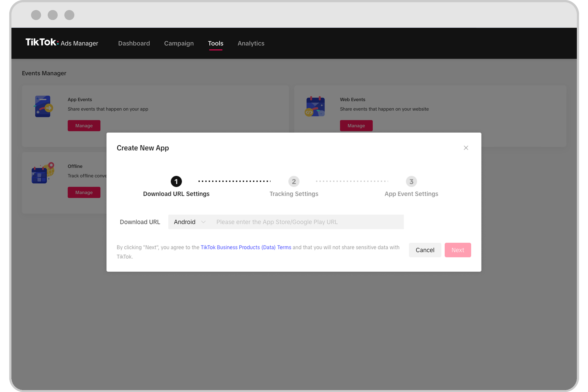Click the Cancel button
The image size is (588, 392).
[425, 250]
